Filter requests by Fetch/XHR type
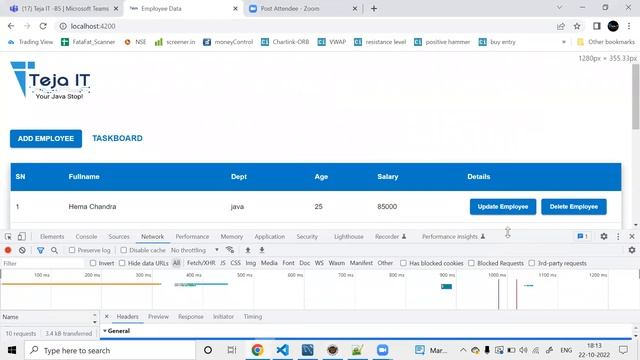Viewport: 640px width, 360px height. [x=201, y=263]
